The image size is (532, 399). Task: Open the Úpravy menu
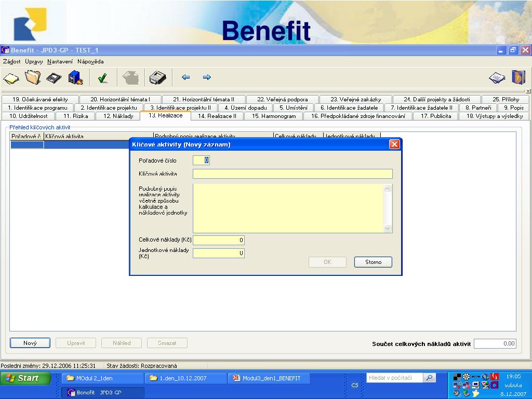(34, 61)
